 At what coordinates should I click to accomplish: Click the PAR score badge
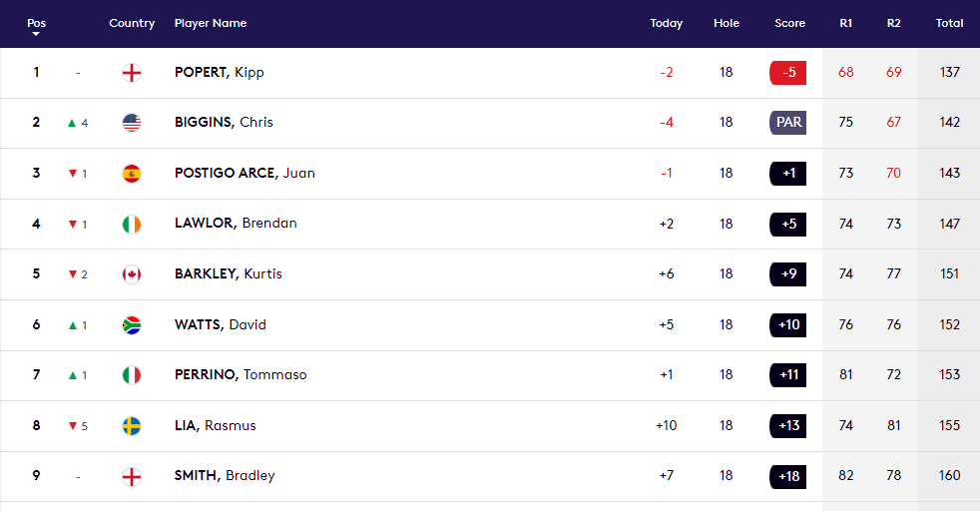788,123
